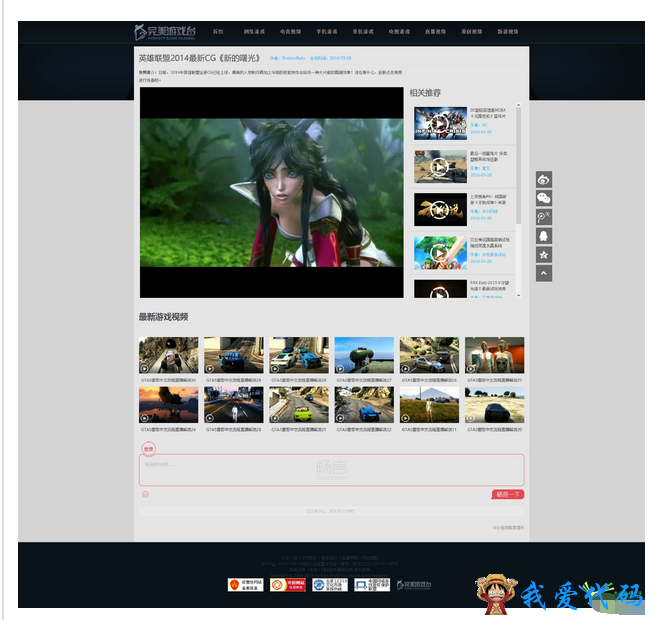Open the GTA5 episode 26 car thumbnail
Screen dimensions: 660x620
pos(429,355)
